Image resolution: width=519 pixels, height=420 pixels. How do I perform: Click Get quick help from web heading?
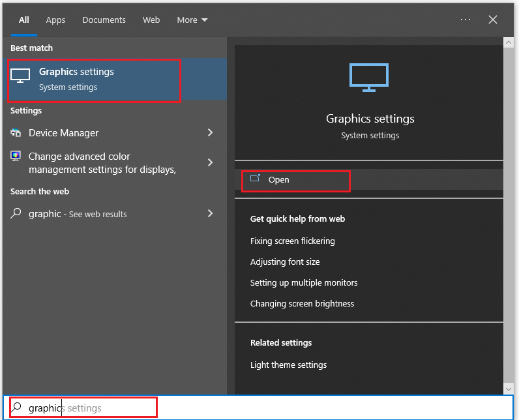297,218
